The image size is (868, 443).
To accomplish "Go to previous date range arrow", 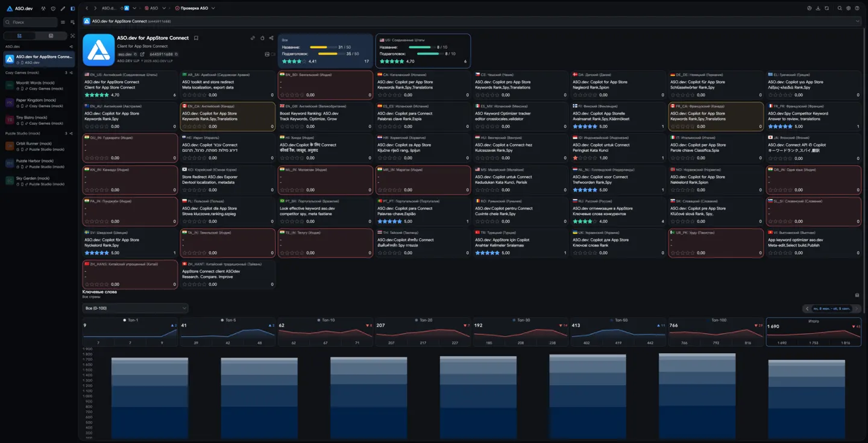I will pyautogui.click(x=808, y=309).
